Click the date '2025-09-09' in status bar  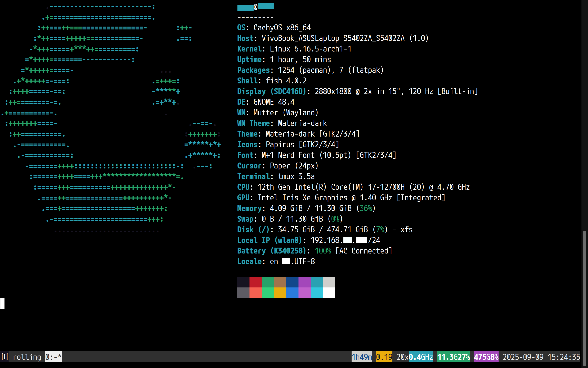coord(523,357)
